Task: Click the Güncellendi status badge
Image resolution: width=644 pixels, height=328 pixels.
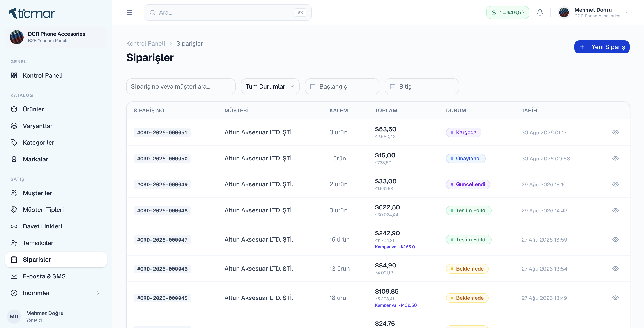Action: tap(468, 184)
